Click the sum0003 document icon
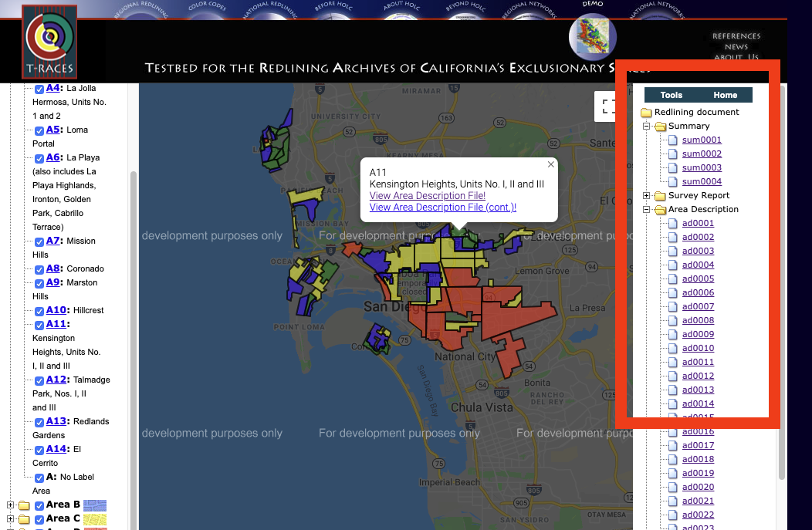 pos(673,167)
